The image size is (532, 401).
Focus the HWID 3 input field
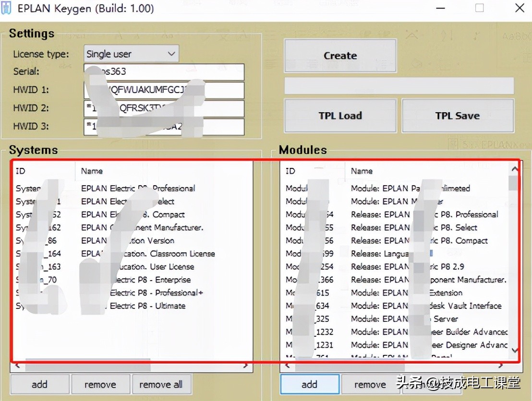(x=164, y=127)
